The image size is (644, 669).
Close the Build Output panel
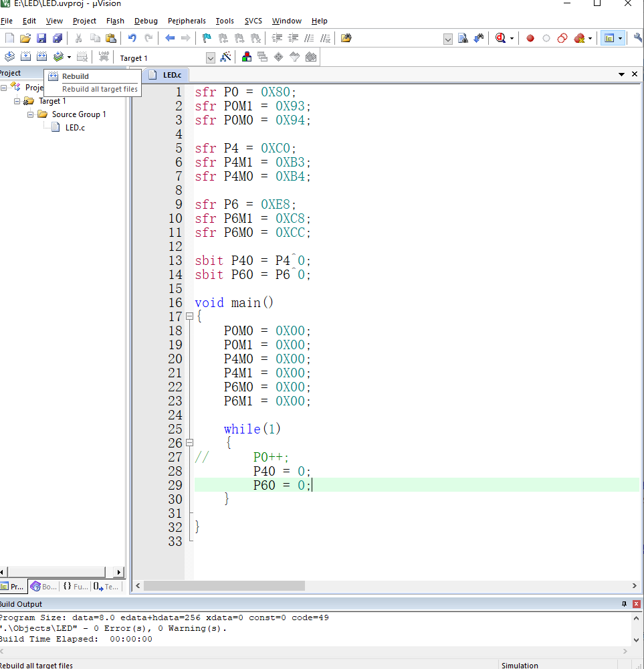tap(637, 603)
